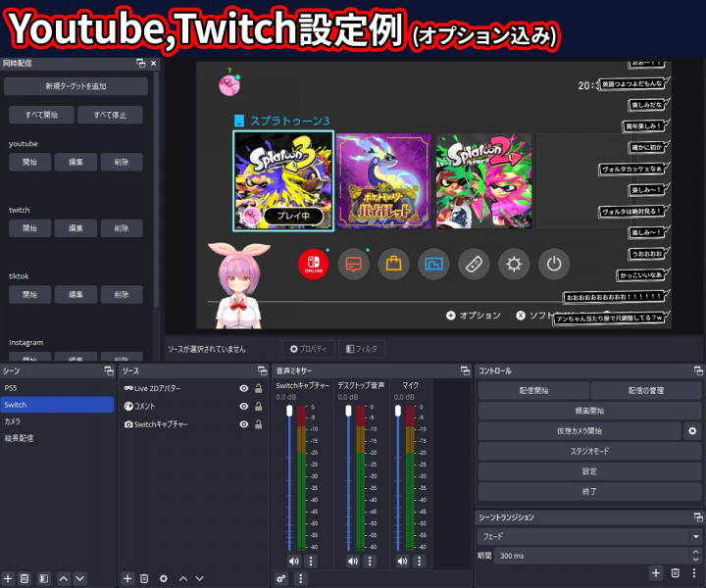Delete the tiktok target

click(x=122, y=294)
